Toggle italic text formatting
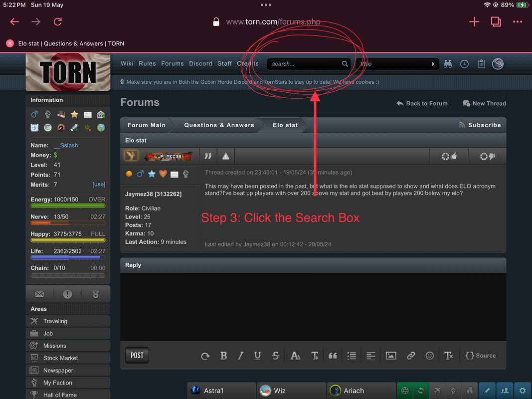 coord(240,356)
